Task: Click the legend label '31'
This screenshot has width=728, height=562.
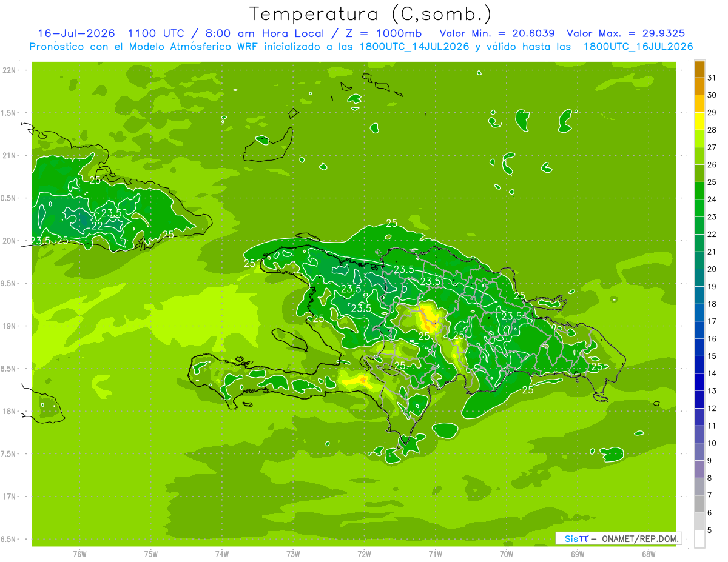Action: coord(712,78)
